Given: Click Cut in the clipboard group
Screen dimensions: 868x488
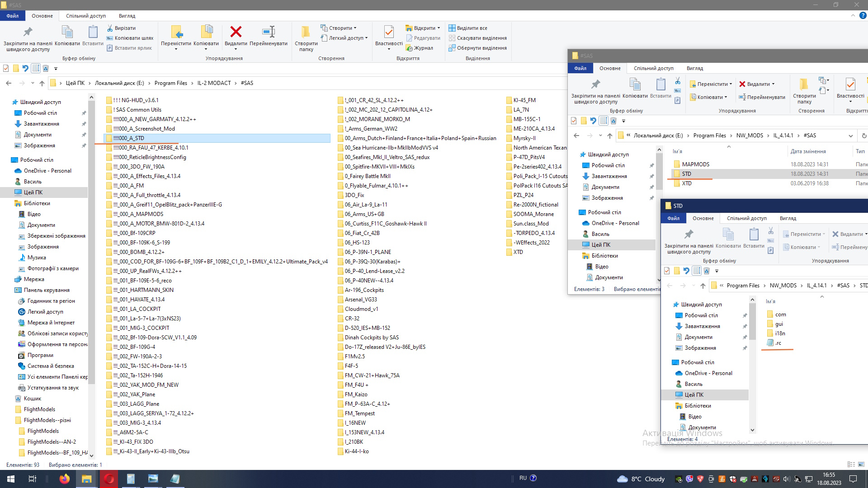Looking at the screenshot, I should (121, 28).
